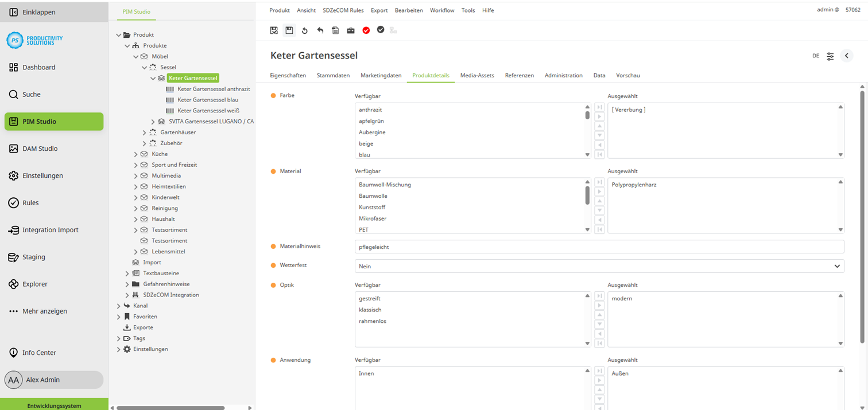Expand the Küche tree node

tap(136, 154)
